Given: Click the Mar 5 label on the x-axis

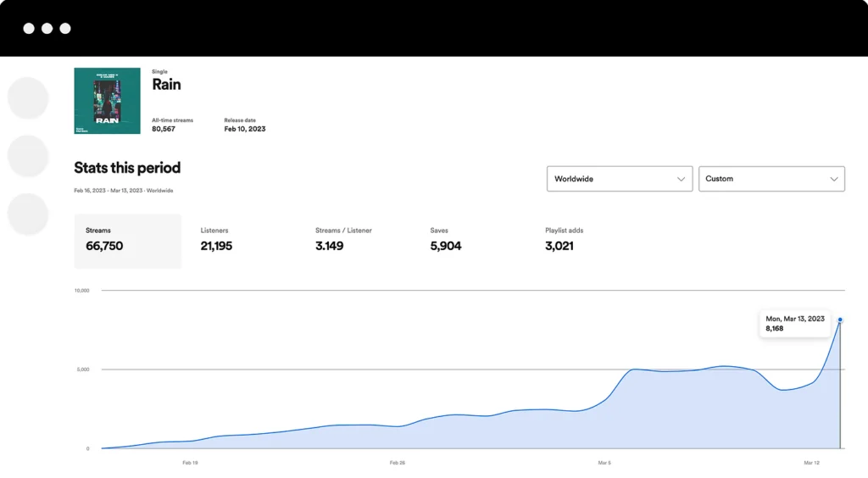Looking at the screenshot, I should [x=604, y=463].
